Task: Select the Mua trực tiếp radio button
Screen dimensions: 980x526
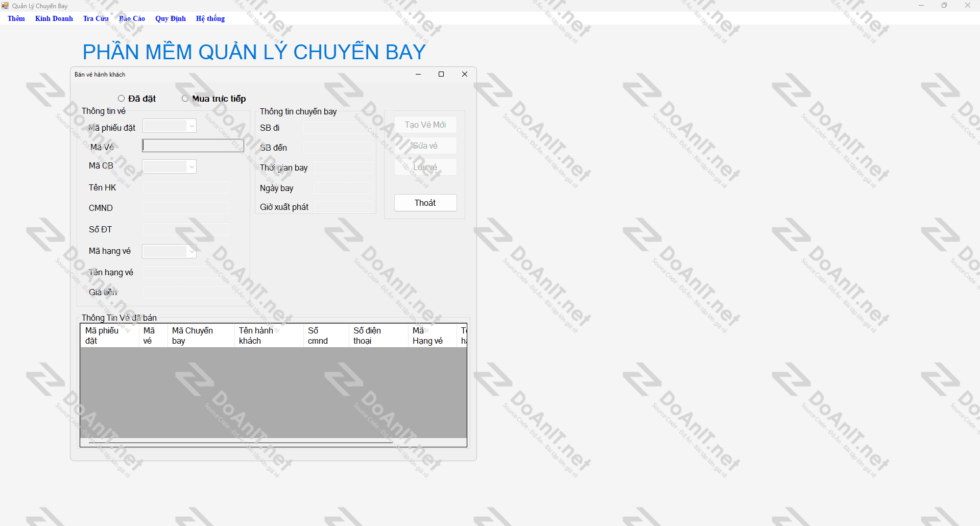Action: pyautogui.click(x=214, y=99)
